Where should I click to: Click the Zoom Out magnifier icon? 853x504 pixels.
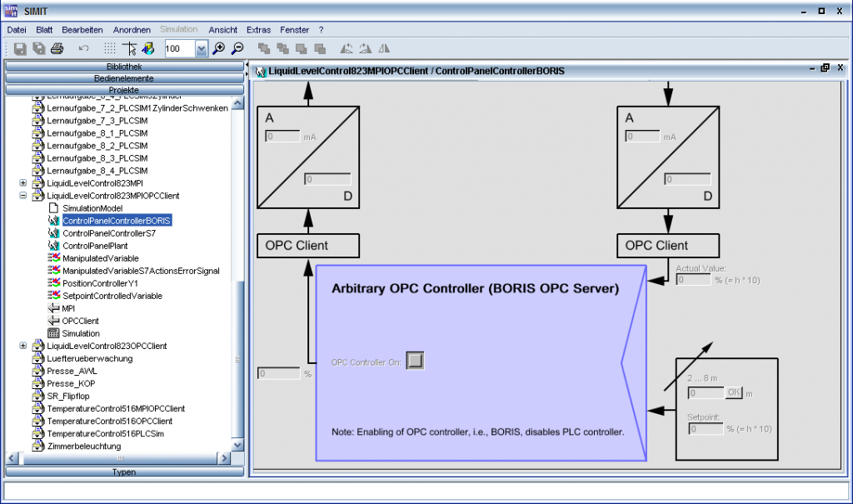pos(237,49)
